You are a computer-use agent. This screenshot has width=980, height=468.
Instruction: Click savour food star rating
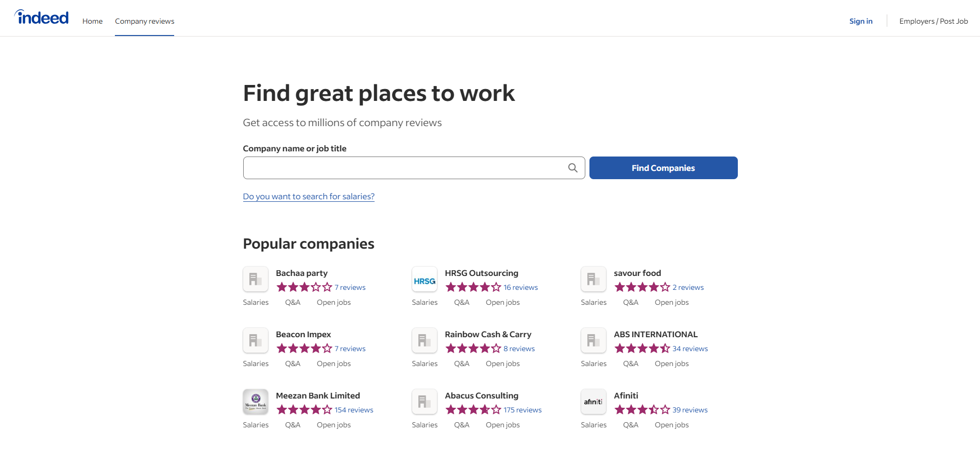[x=643, y=287]
